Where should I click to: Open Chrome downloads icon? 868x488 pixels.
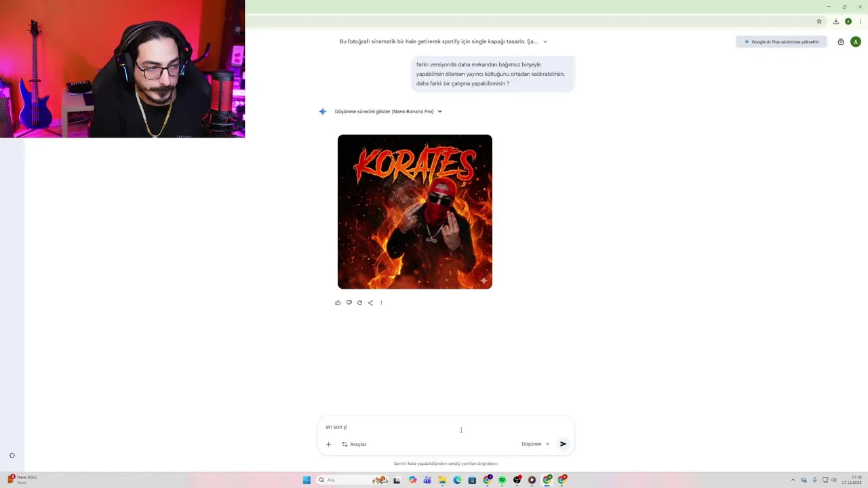point(836,21)
